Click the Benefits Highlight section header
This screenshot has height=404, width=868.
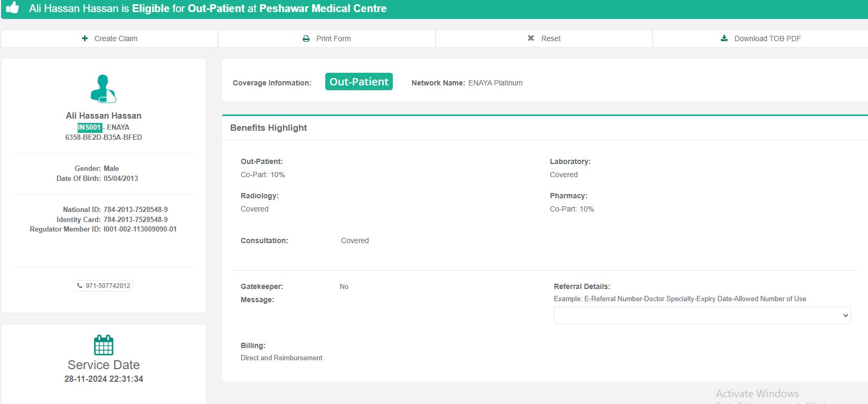click(268, 128)
